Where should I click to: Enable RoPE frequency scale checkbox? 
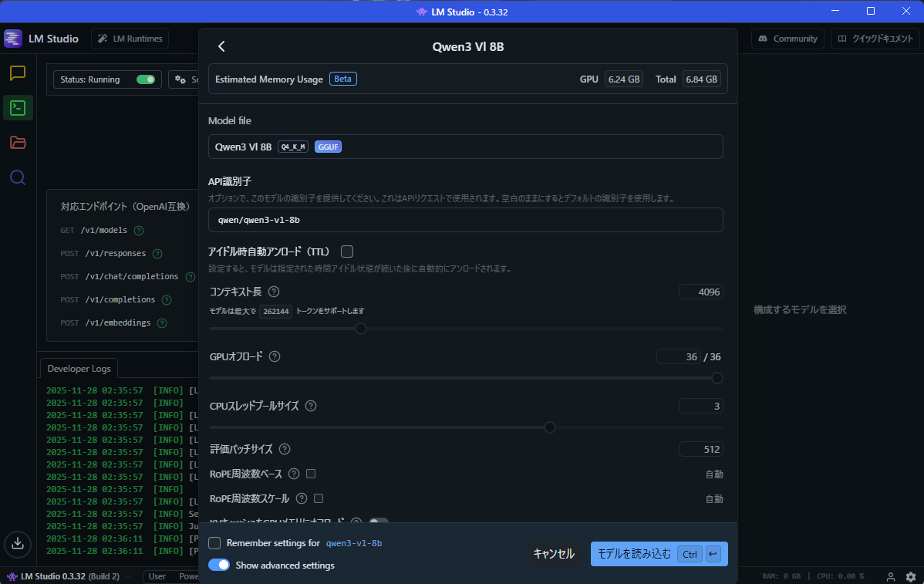coord(319,498)
